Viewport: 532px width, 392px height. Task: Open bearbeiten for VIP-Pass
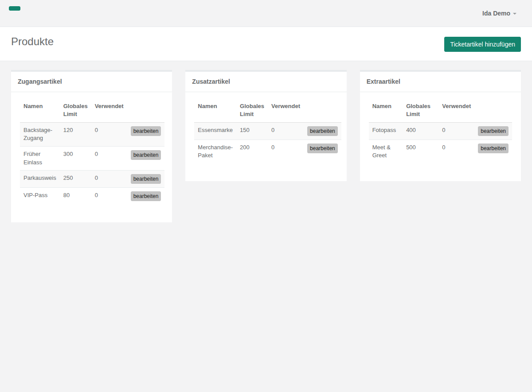click(x=146, y=196)
